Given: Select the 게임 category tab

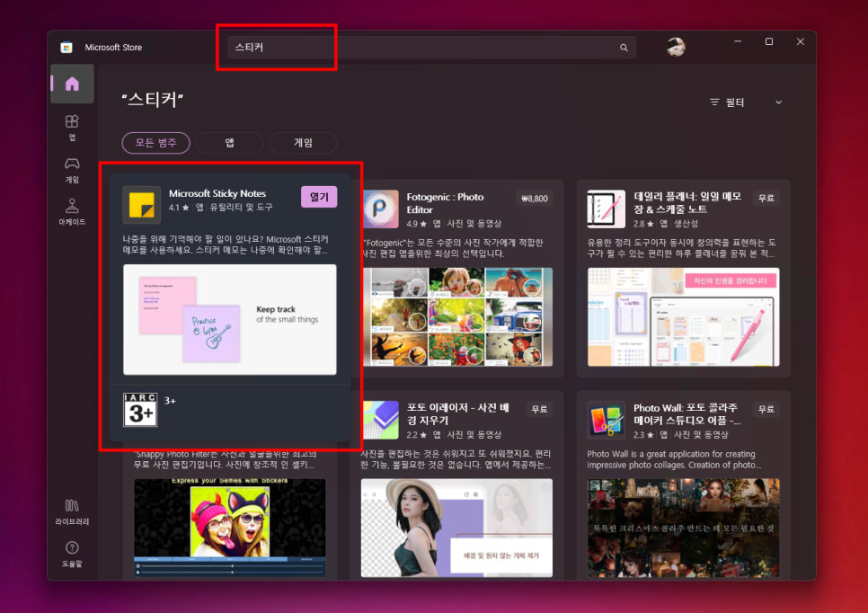Looking at the screenshot, I should point(303,143).
